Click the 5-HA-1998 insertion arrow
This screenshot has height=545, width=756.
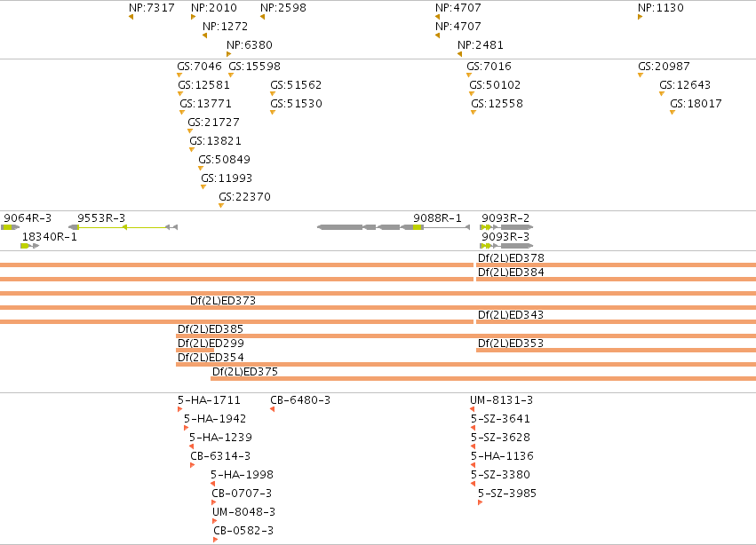coord(212,484)
